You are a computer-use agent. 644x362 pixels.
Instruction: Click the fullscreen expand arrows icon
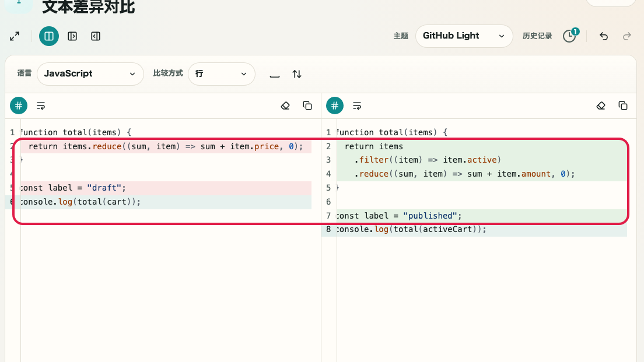click(x=15, y=36)
